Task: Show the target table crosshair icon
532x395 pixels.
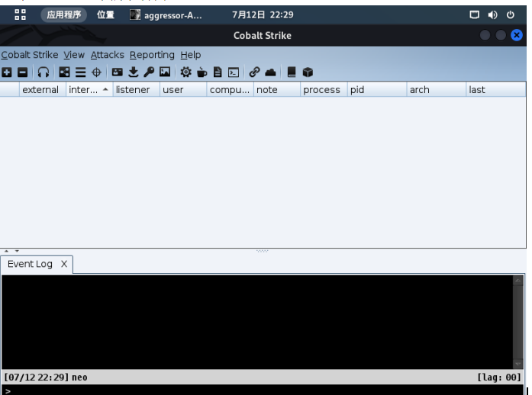Action: 96,72
